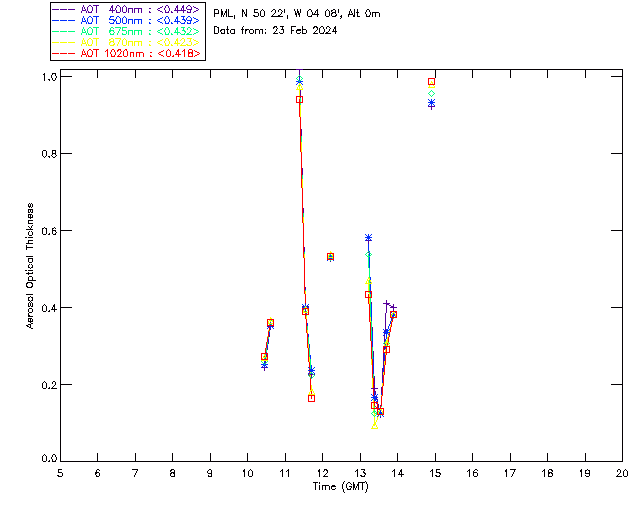Click the y-axis tick label 1.0
This screenshot has height=512, width=640.
(x=49, y=77)
